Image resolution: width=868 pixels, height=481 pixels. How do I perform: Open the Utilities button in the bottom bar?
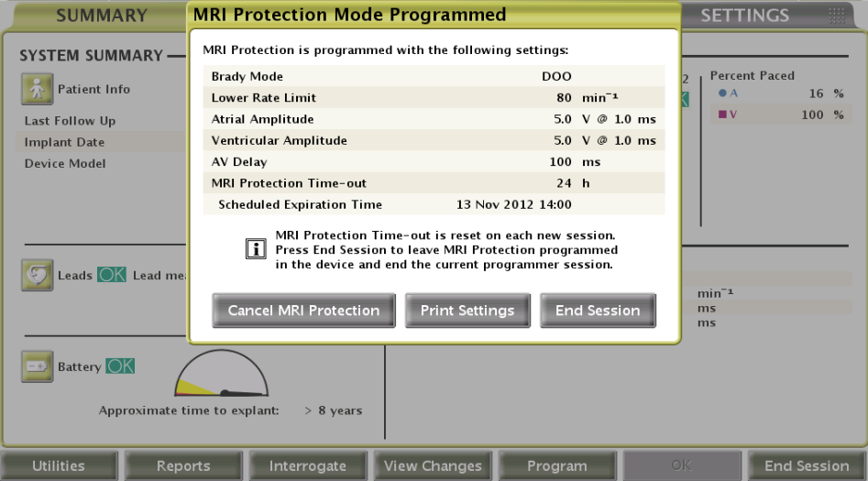tap(59, 465)
